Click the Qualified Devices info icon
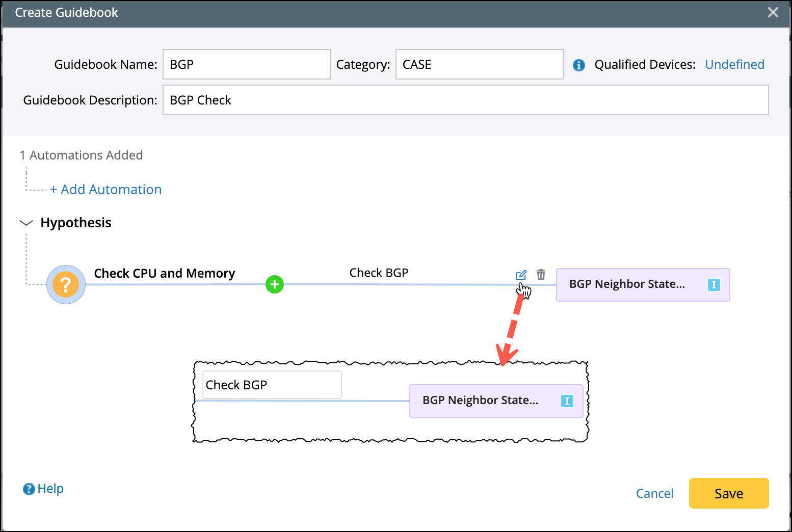 pyautogui.click(x=579, y=65)
